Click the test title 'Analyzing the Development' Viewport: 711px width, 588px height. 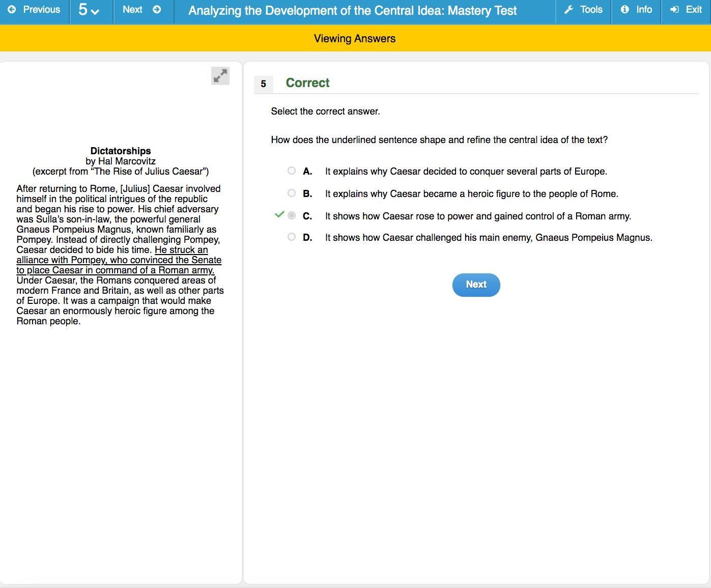[x=353, y=11]
